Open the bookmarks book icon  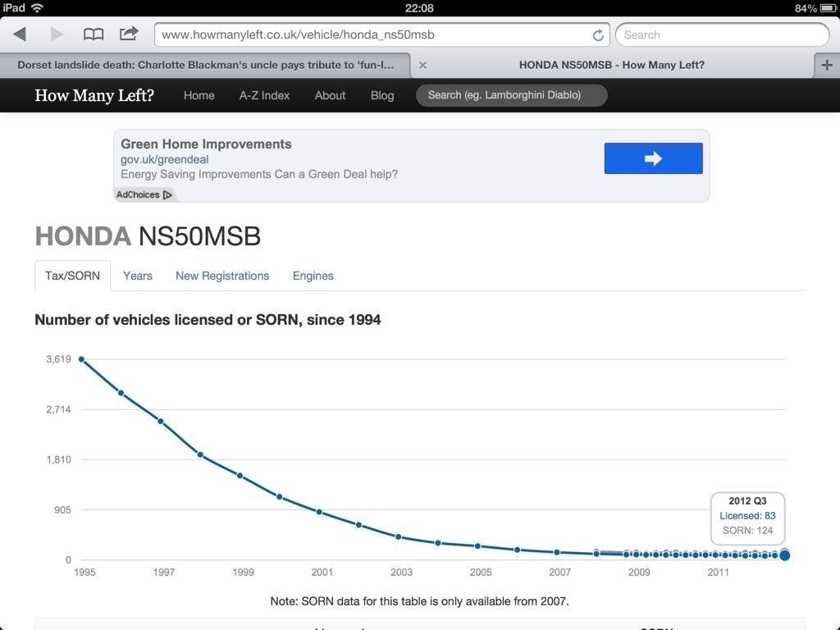point(94,34)
